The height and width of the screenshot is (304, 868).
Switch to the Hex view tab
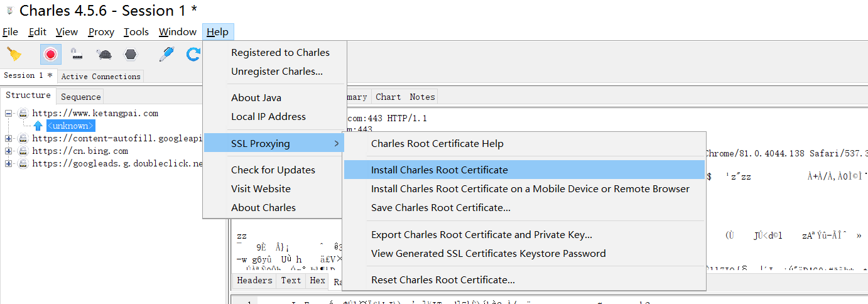coord(318,280)
